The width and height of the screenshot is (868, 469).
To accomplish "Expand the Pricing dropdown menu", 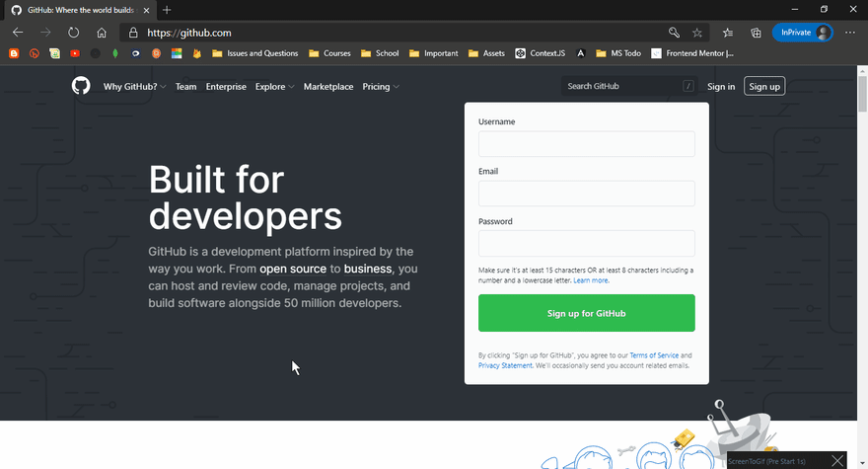I will click(381, 87).
